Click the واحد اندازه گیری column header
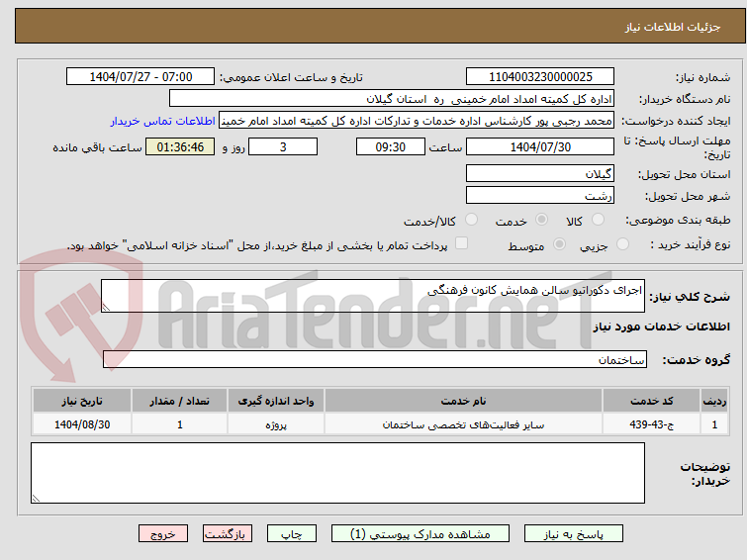 [x=276, y=401]
